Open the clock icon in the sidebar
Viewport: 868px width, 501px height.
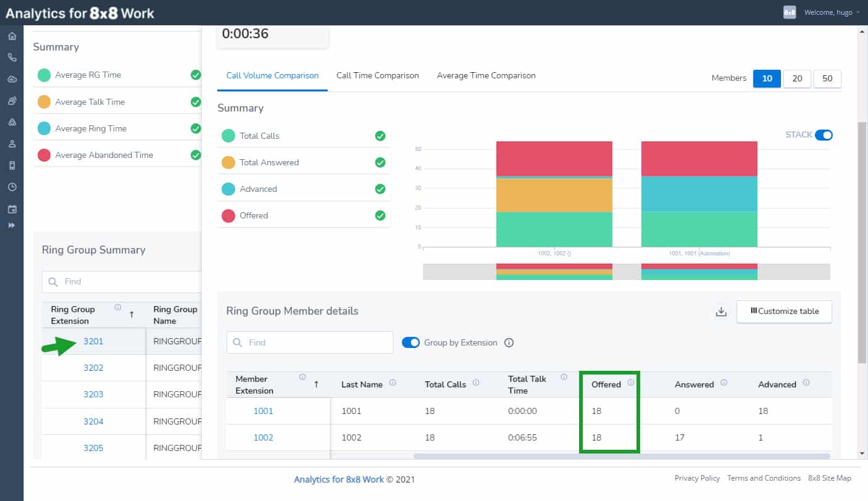[x=12, y=187]
